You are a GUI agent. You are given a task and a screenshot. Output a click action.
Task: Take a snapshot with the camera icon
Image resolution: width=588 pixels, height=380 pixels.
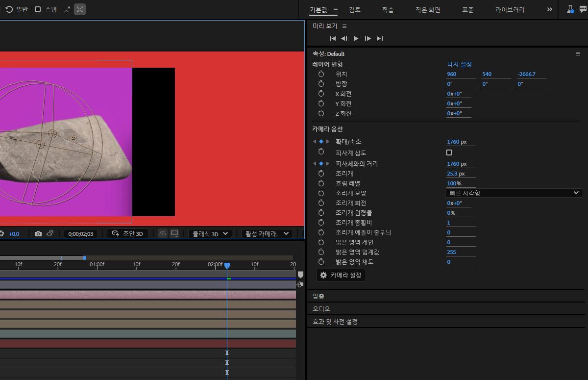coord(39,233)
